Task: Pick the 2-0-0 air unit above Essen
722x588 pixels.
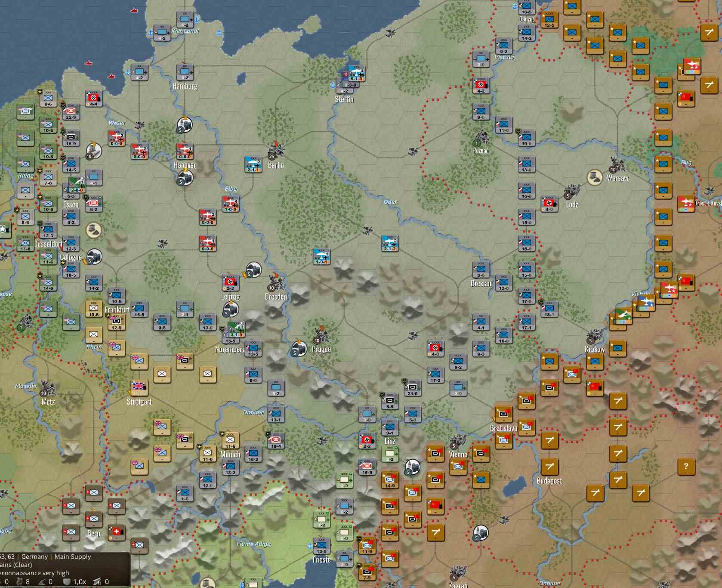Action: click(77, 184)
